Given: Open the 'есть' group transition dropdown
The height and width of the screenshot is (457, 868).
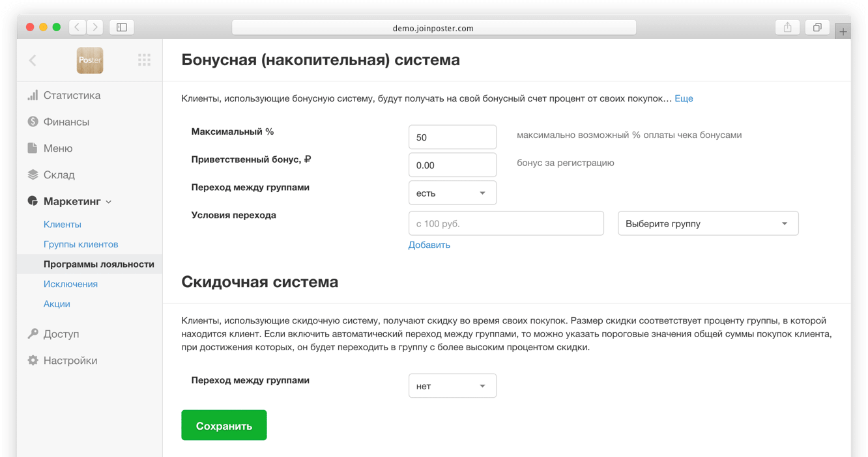Looking at the screenshot, I should (452, 193).
